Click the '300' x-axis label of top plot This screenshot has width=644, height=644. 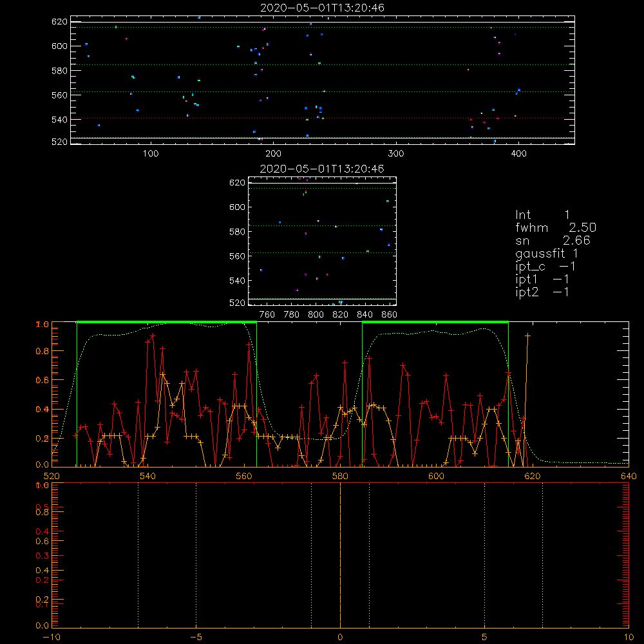coord(396,154)
